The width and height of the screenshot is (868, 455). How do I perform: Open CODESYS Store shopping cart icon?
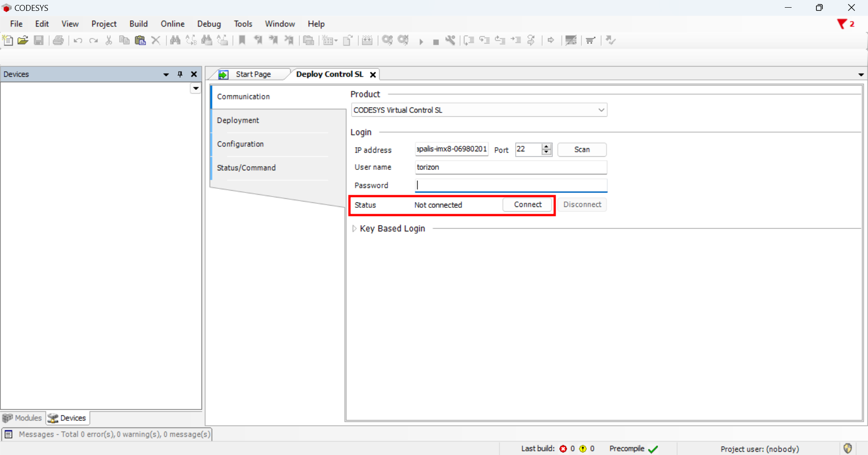coord(590,41)
